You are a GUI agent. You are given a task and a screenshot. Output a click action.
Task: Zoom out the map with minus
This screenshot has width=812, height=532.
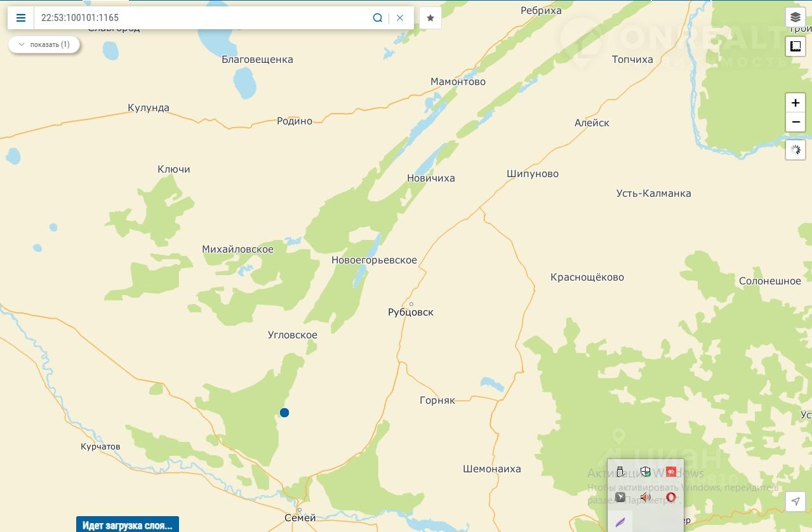pos(795,122)
